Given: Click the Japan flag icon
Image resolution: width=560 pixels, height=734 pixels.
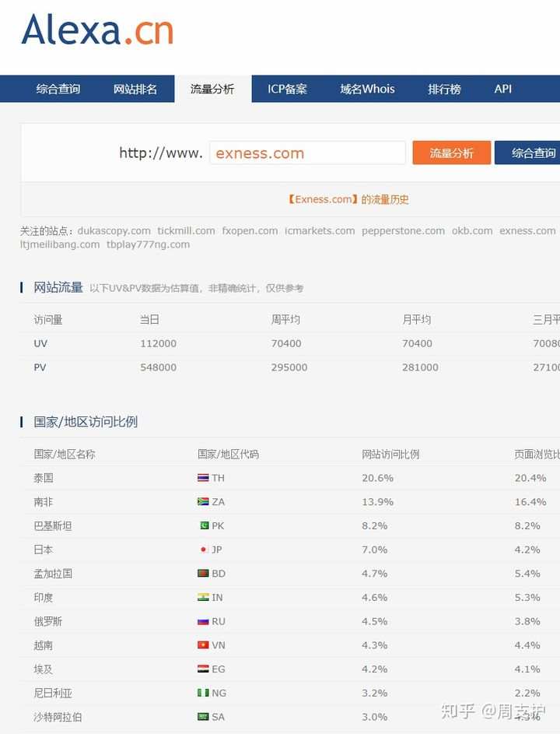Looking at the screenshot, I should (x=204, y=550).
